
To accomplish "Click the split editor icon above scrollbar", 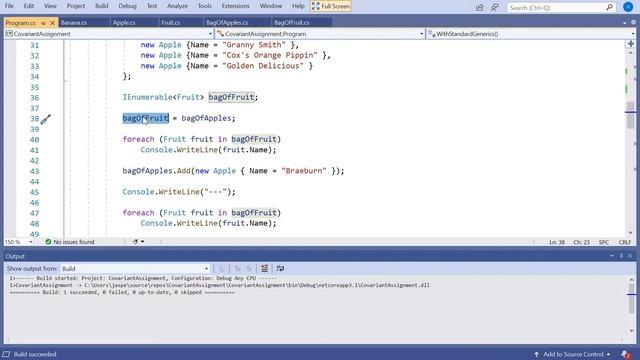I will pos(631,44).
